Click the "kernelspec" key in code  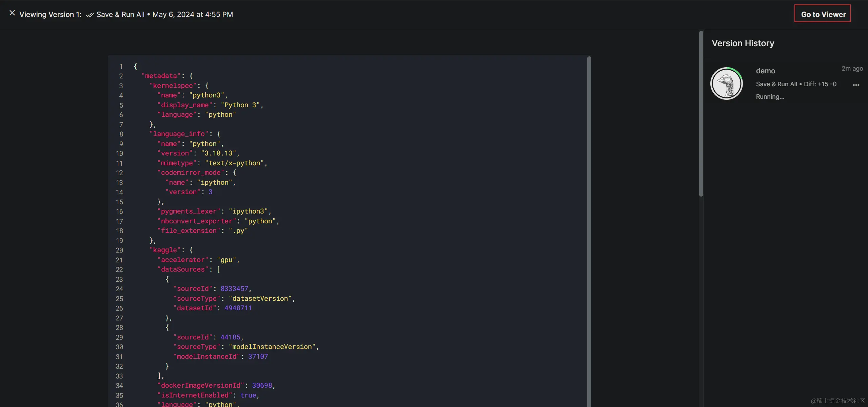click(x=173, y=86)
